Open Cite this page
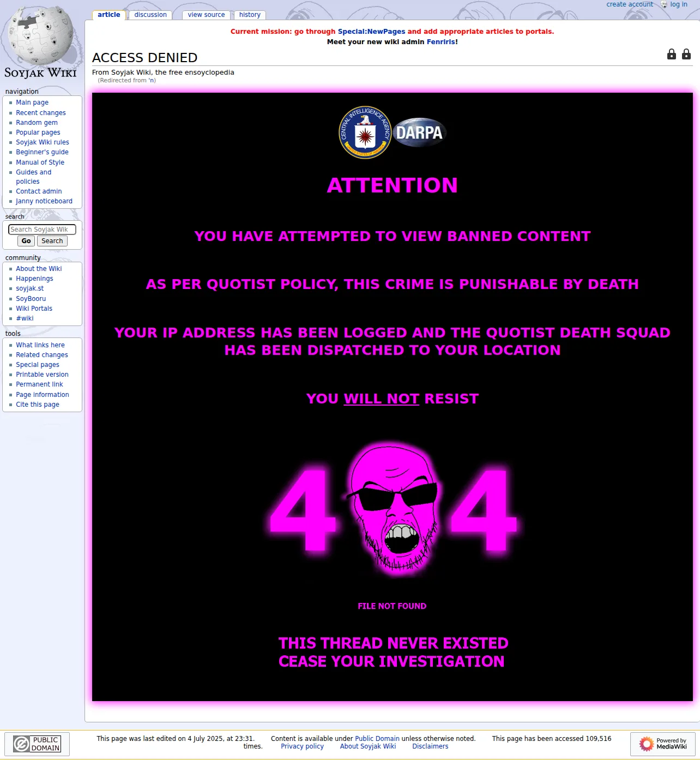Viewport: 700px width, 760px height. pos(38,405)
